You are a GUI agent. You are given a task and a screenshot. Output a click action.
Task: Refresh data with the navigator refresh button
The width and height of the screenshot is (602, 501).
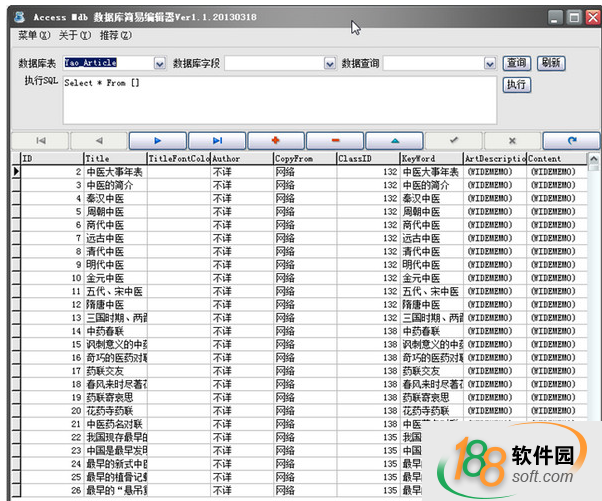[x=571, y=140]
